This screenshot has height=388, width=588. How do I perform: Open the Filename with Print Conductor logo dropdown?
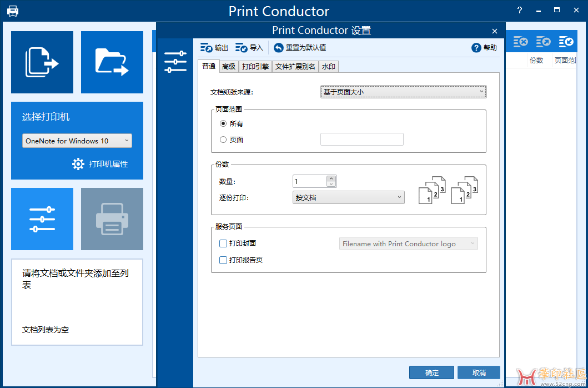coord(408,244)
